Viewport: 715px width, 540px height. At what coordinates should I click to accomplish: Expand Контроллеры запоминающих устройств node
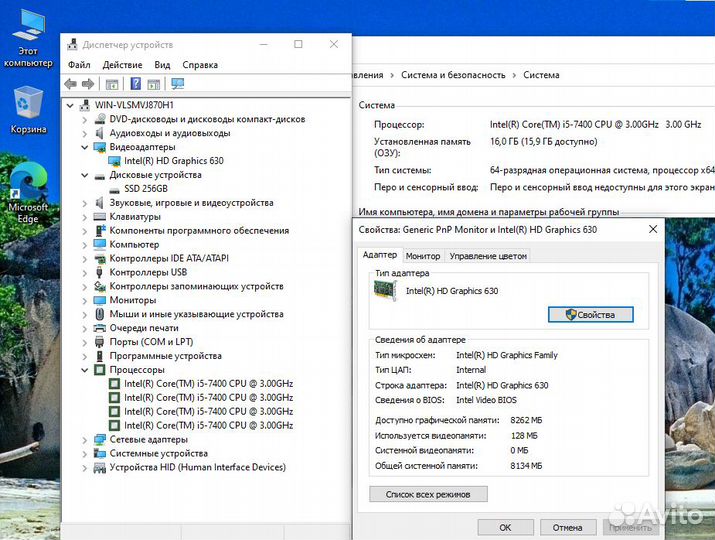coord(84,287)
